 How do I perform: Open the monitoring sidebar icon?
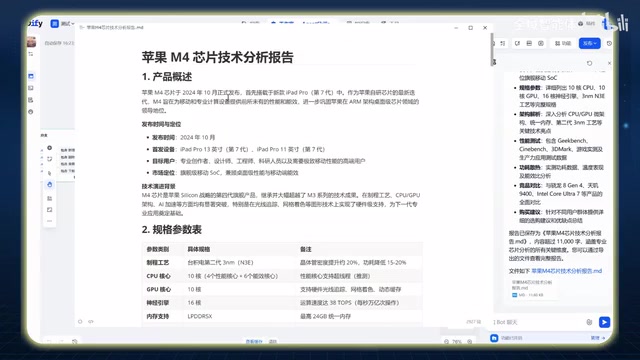tap(31, 112)
